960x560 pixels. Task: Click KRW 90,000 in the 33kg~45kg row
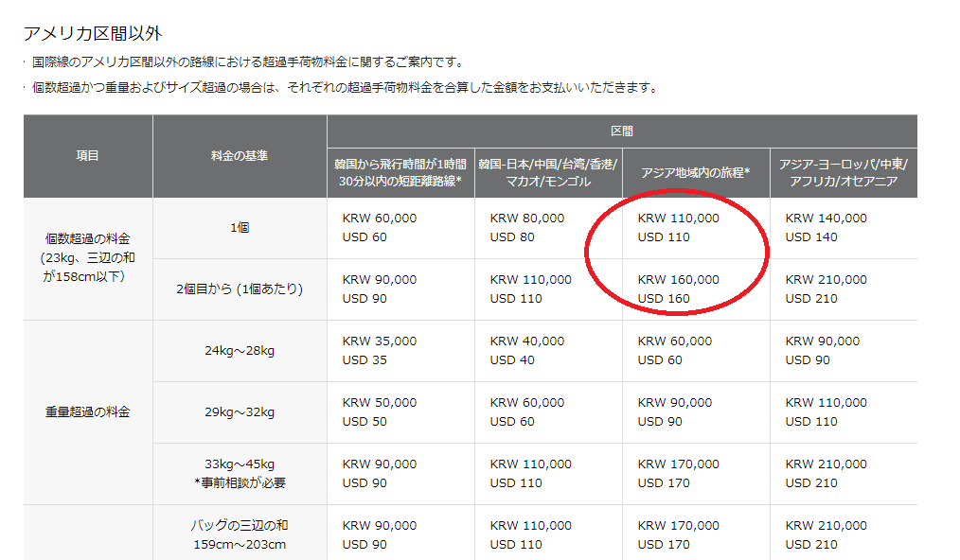[379, 464]
